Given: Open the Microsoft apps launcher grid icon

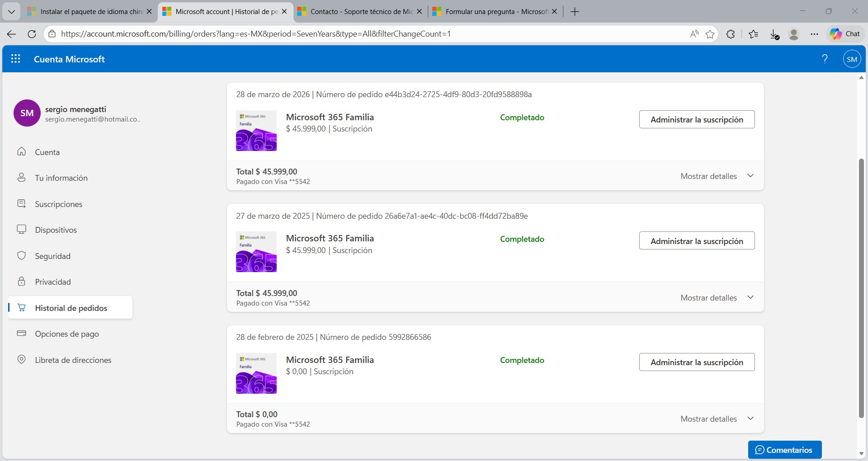Looking at the screenshot, I should click(16, 59).
